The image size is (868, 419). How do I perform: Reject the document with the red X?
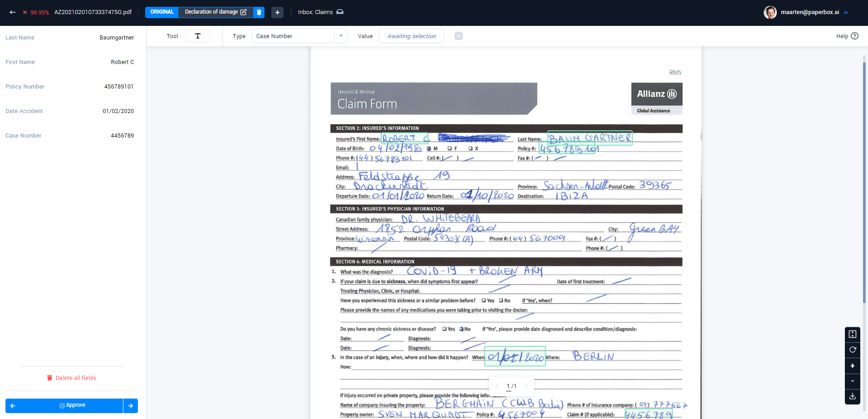point(25,12)
